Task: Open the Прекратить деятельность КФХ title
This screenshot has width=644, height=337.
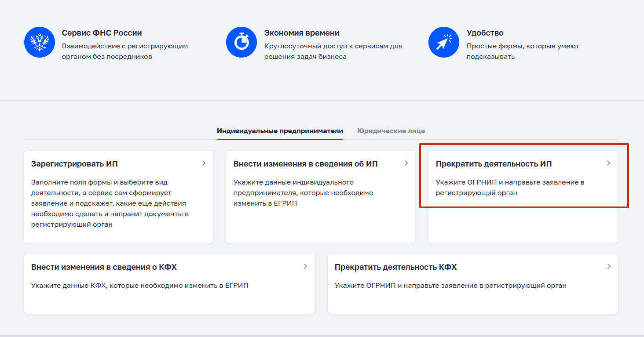Action: coord(395,267)
